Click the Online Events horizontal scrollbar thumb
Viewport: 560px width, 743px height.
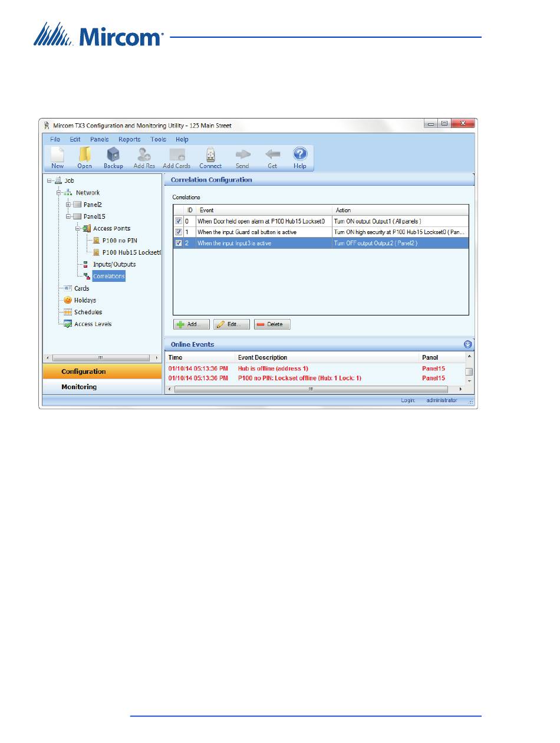point(311,390)
